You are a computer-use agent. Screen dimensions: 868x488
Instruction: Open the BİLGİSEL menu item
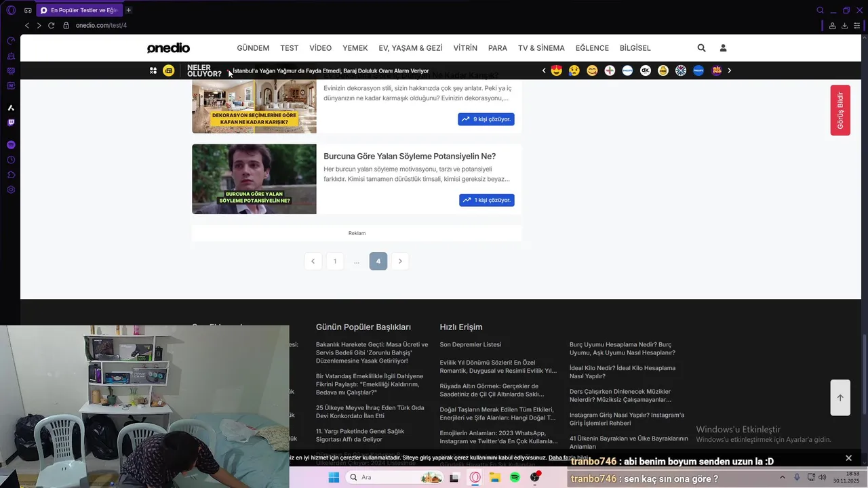tap(635, 48)
